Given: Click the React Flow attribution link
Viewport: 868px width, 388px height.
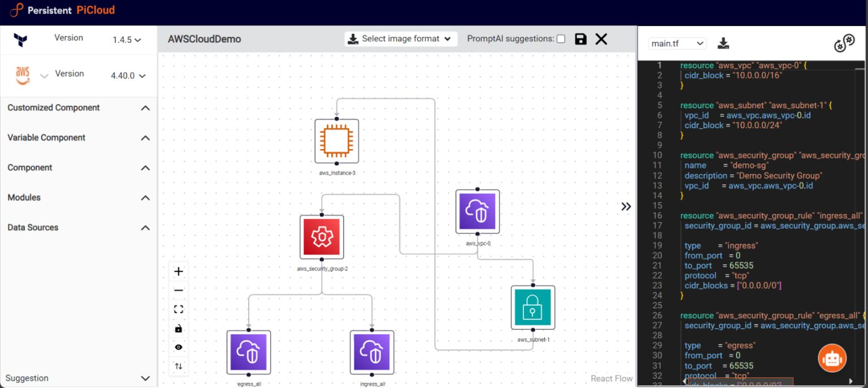Looking at the screenshot, I should pos(611,378).
